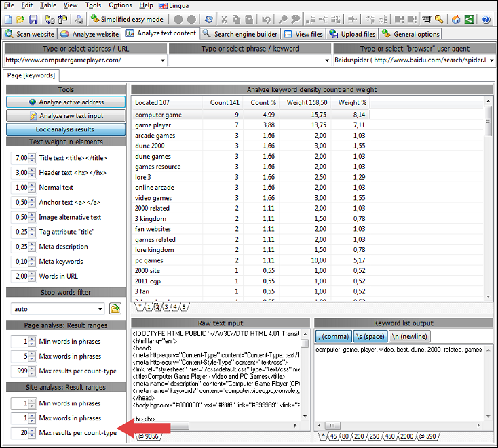Click Analyze raw text input button
The height and width of the screenshot is (448, 498).
click(66, 116)
